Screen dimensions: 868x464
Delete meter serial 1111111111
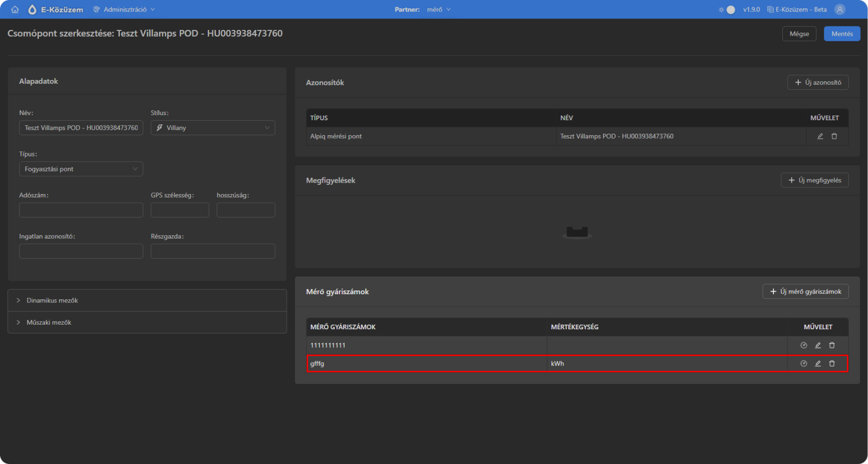pos(832,345)
